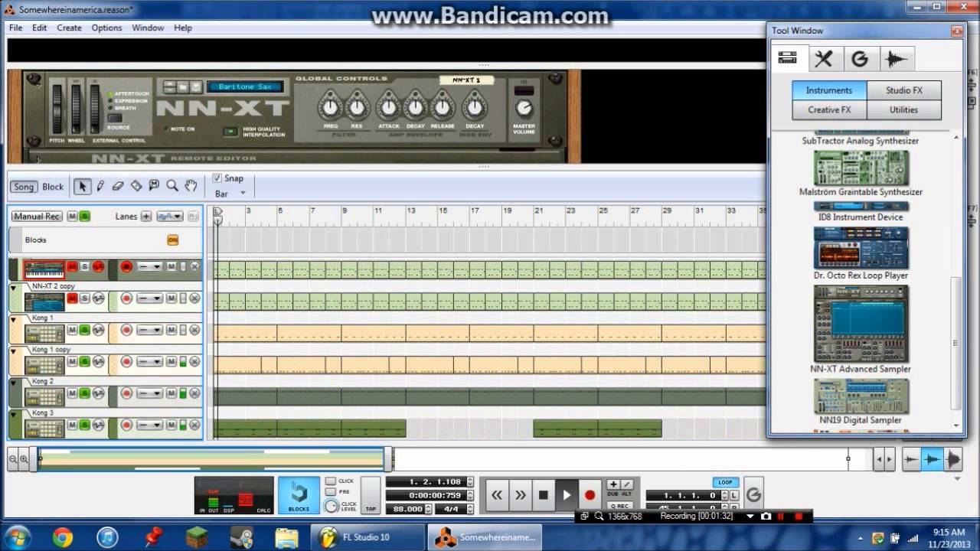Viewport: 980px width, 551px height.
Task: Open the Help menu
Action: [183, 28]
